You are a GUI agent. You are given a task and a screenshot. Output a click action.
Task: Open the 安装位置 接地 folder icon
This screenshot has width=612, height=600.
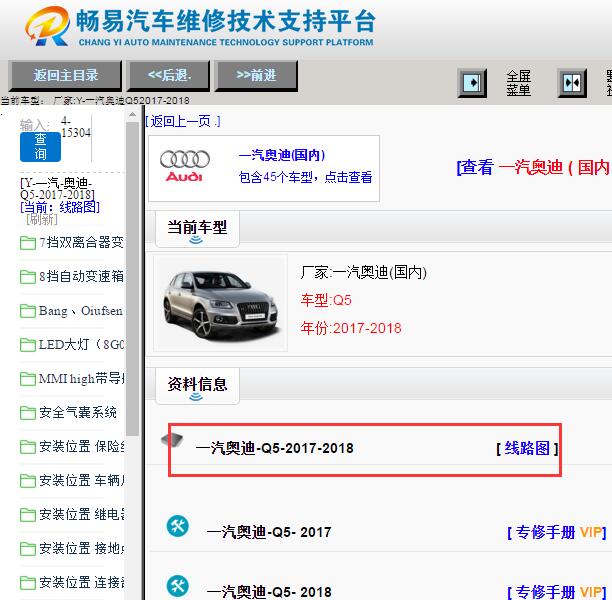(x=28, y=549)
